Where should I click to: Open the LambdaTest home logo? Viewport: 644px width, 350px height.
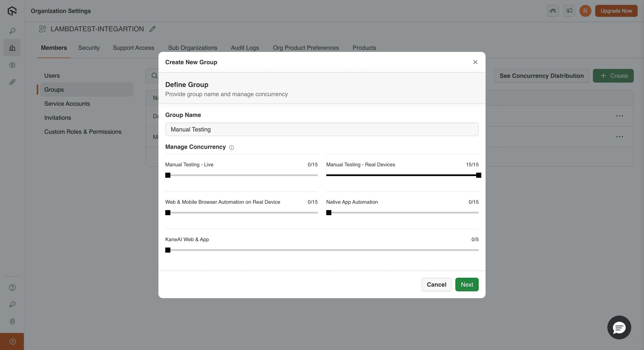12,11
